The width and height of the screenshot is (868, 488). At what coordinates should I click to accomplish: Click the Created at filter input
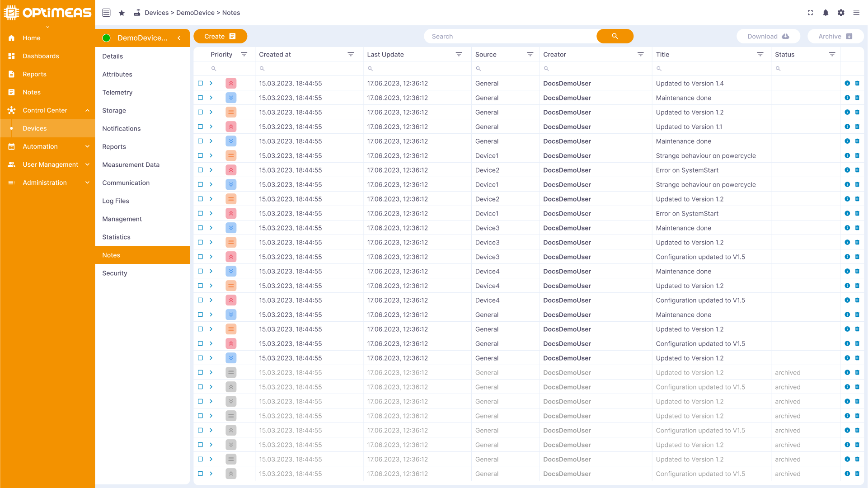point(309,69)
